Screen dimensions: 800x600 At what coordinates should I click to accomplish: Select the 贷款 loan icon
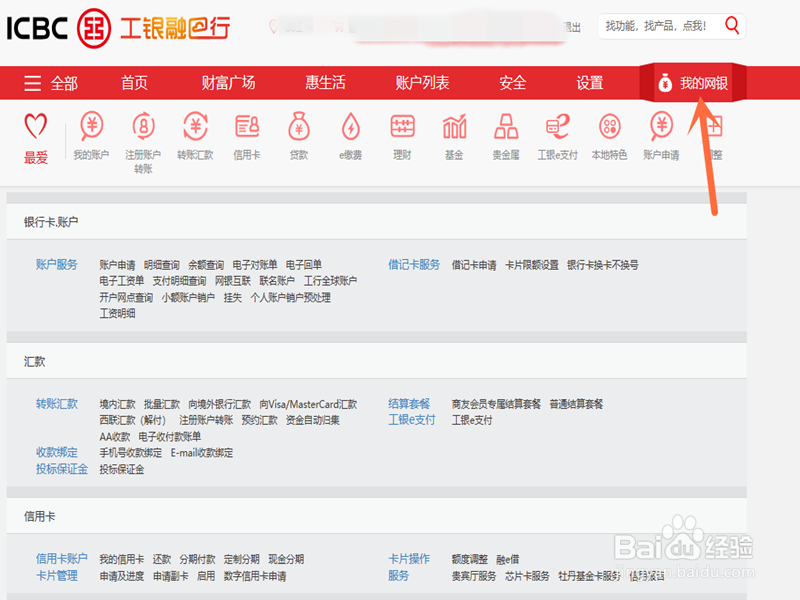299,128
